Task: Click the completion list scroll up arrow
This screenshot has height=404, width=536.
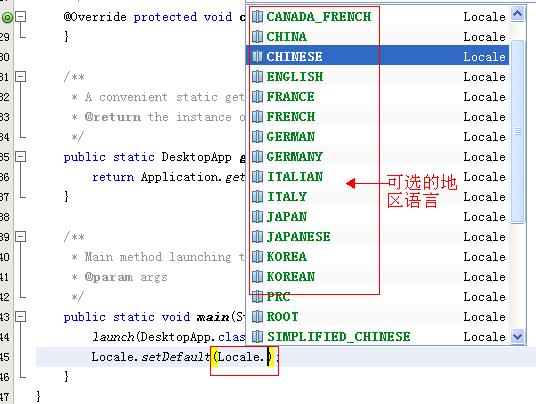Action: 518,14
